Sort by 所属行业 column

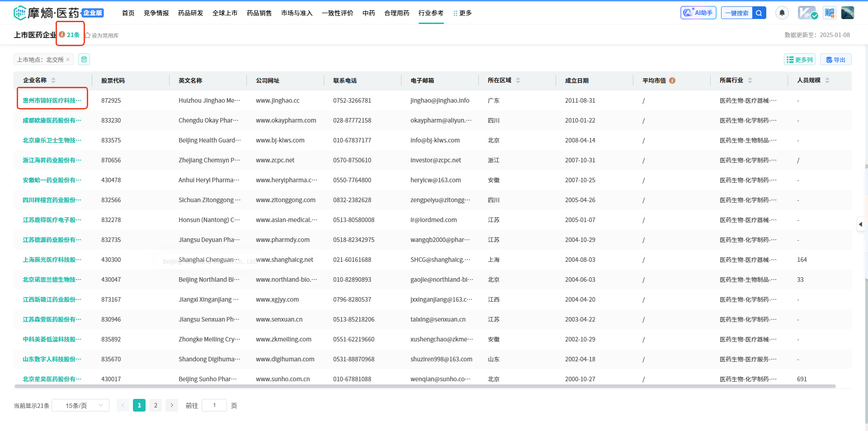pos(750,80)
